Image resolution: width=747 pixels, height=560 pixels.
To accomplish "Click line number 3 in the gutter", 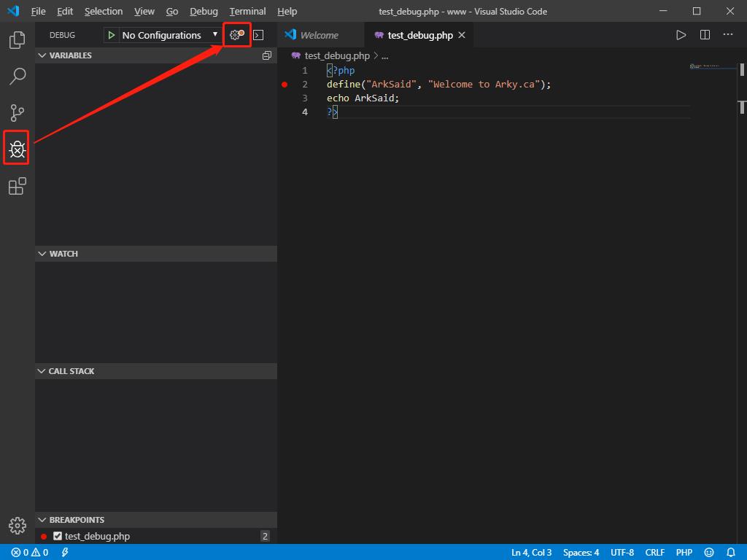I will [305, 98].
